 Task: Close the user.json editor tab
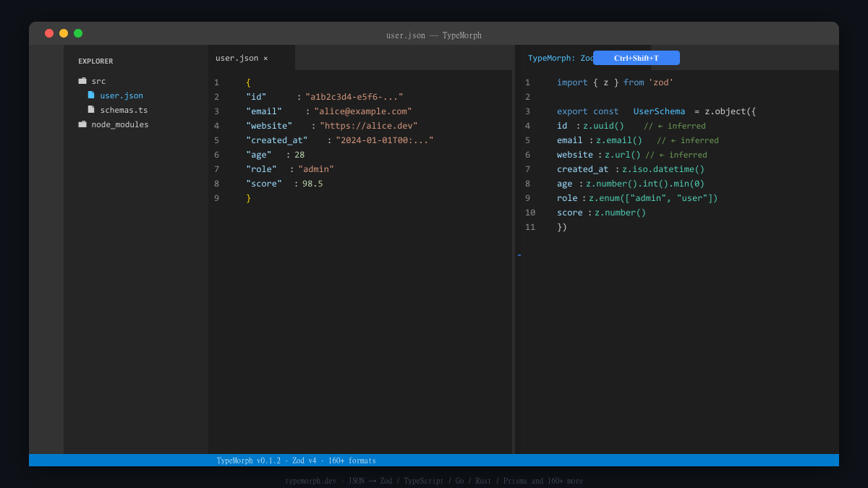pyautogui.click(x=265, y=58)
